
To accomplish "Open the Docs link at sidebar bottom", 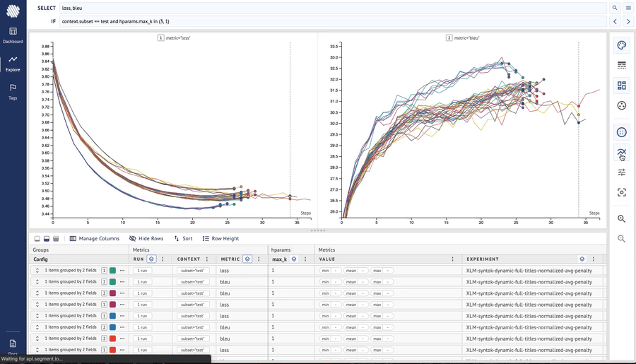I will (13, 346).
